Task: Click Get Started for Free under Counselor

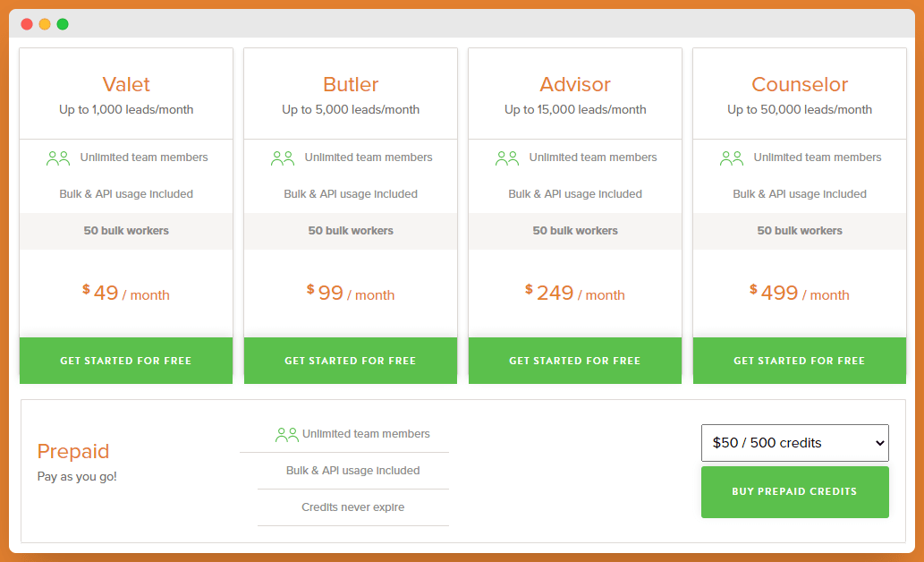Action: coord(800,361)
